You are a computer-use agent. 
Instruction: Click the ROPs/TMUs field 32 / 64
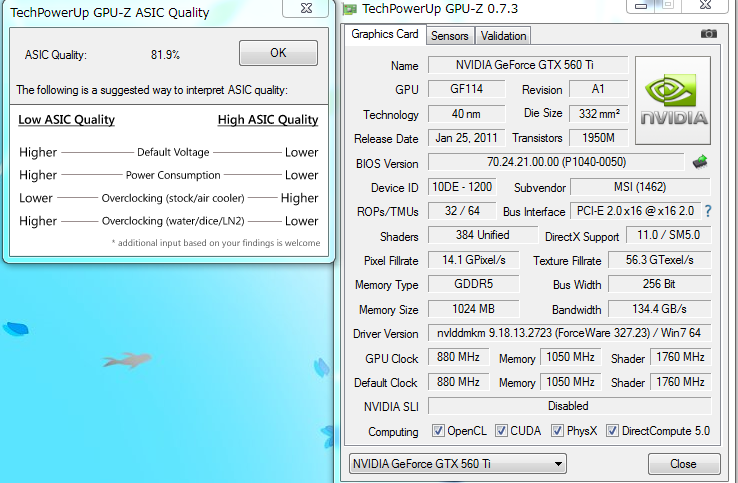(462, 211)
